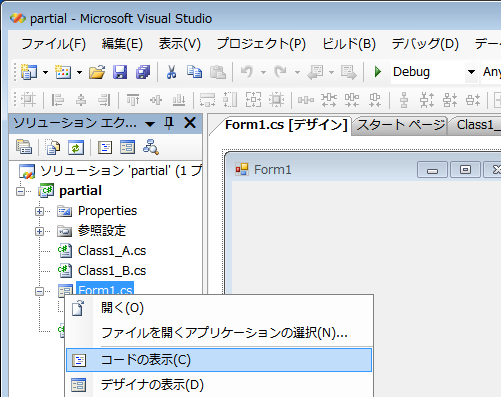Screen dimensions: 501x397
Task: Click Solution Explorer View Code icon
Action: coord(105,147)
